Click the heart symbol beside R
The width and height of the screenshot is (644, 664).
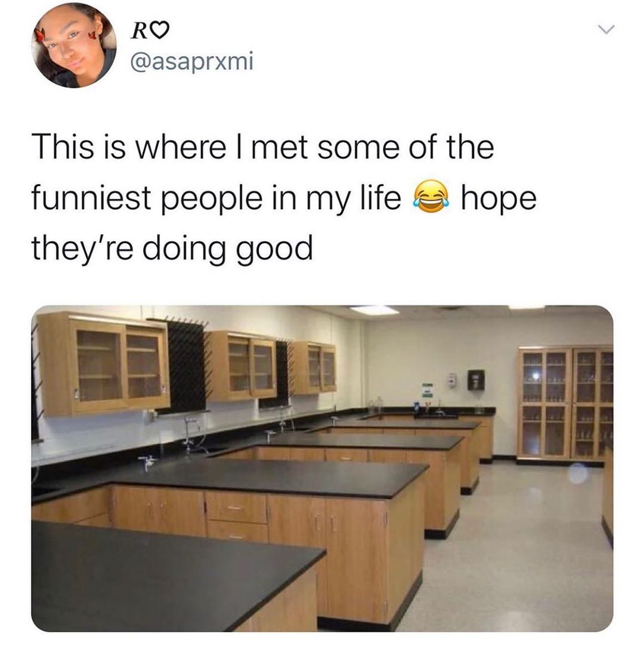(x=160, y=32)
